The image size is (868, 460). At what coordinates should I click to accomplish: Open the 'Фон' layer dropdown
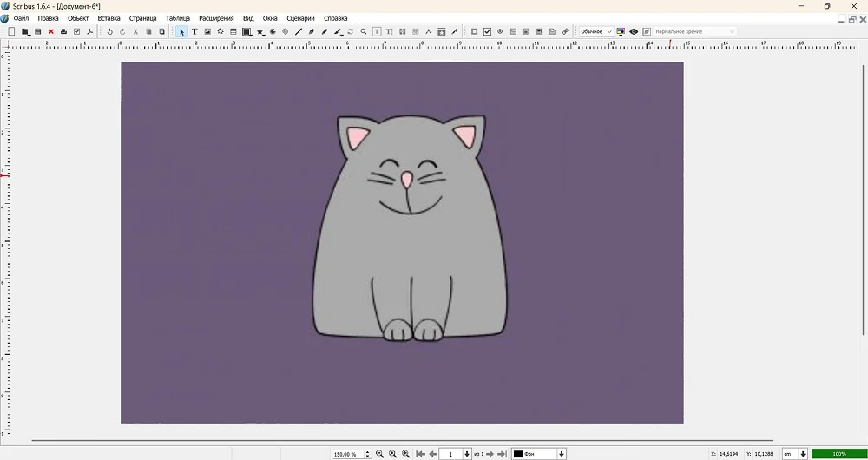point(562,454)
